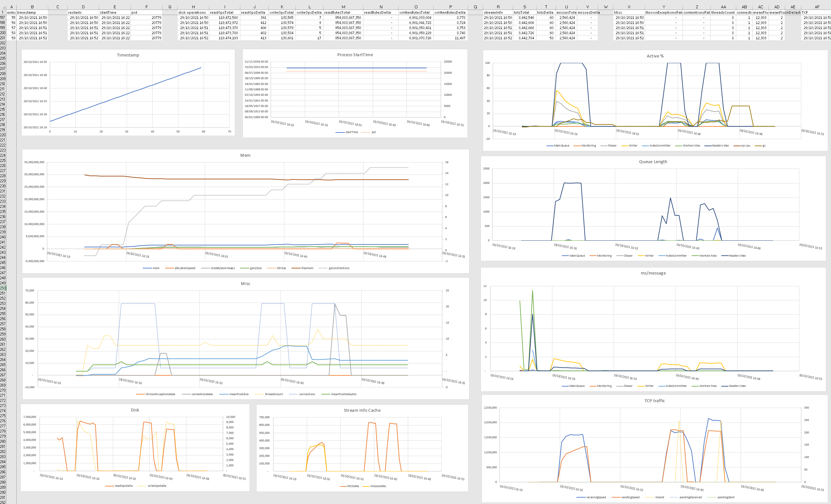Click 'contentionsRate' legend entry in Misc chart
The height and width of the screenshot is (504, 831).
(x=197, y=394)
